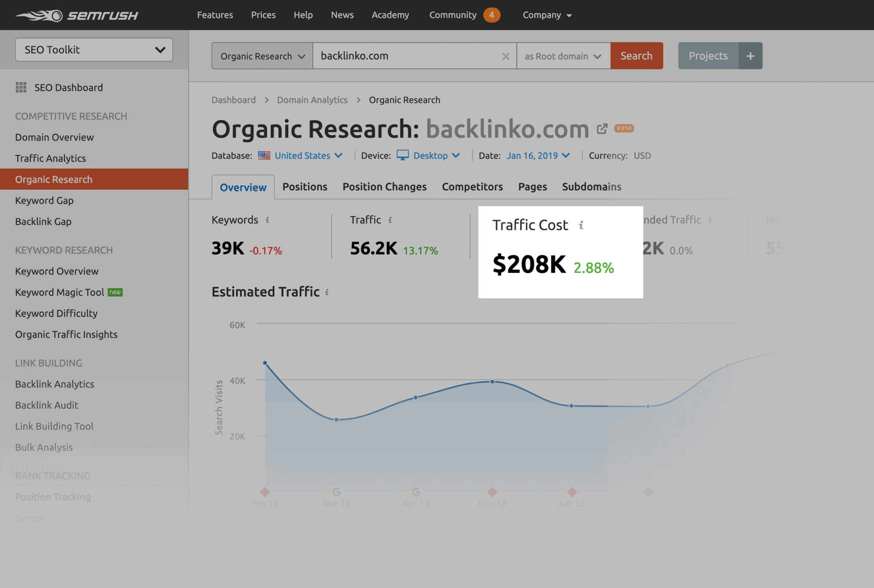Switch to the Competitors tab

point(472,187)
